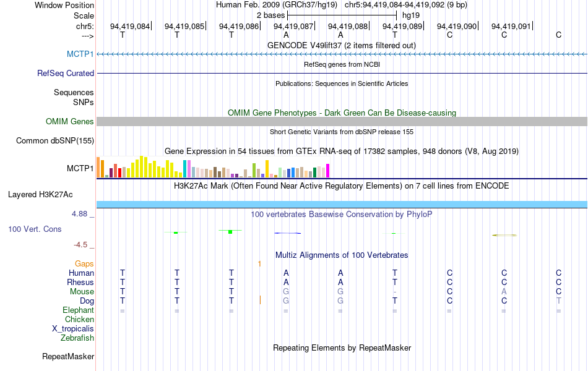Select the Human species label
The image size is (588, 371).
tap(81, 273)
